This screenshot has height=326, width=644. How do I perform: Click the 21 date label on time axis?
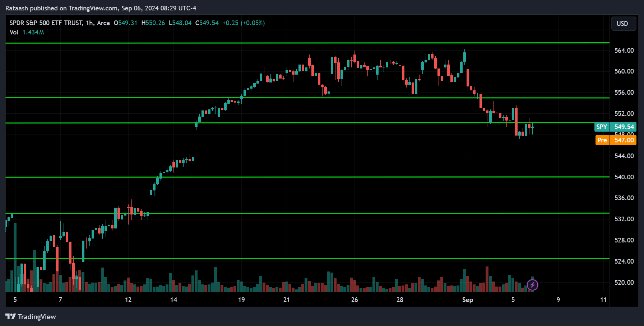287,300
